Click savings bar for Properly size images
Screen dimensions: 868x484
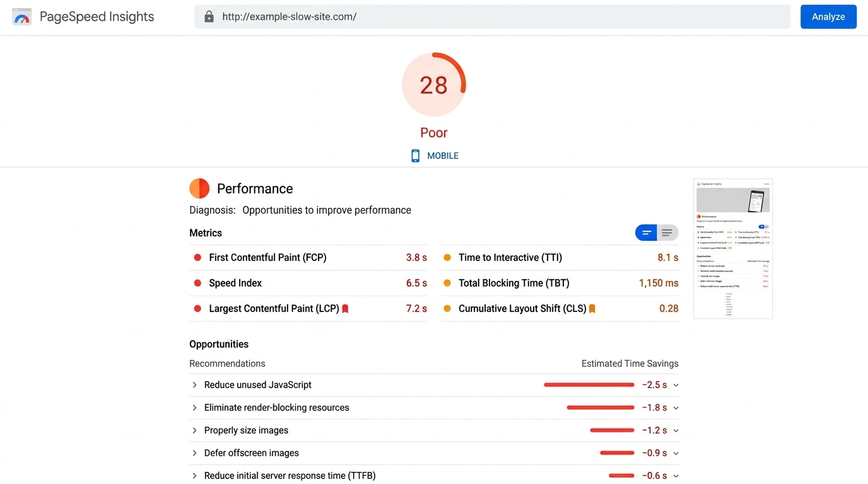tap(612, 430)
